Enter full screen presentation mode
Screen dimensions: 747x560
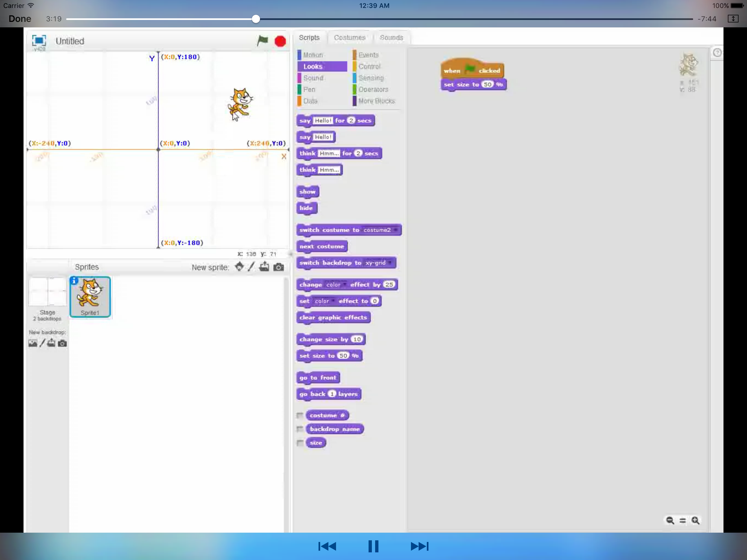tap(39, 41)
